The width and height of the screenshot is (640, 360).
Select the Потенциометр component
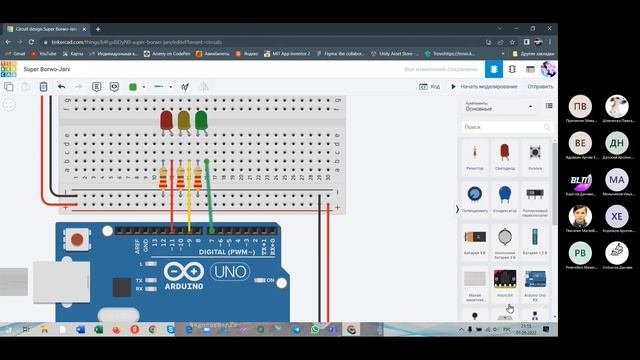475,199
